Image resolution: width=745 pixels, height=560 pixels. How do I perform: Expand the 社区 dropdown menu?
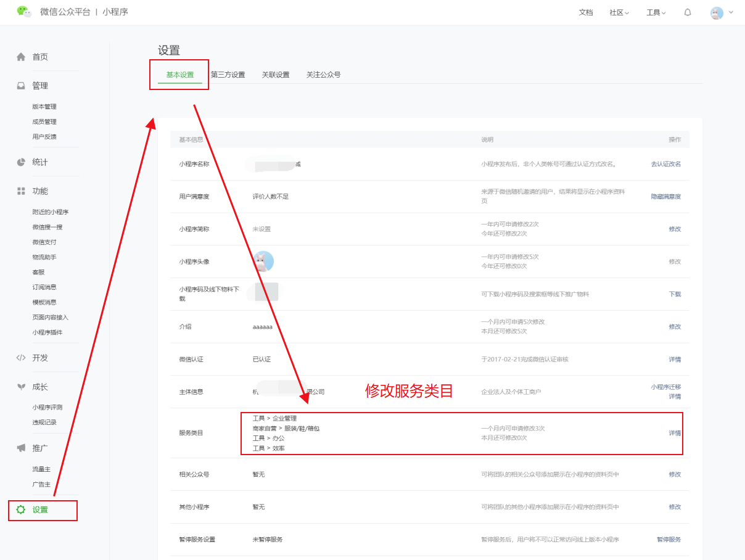click(619, 12)
